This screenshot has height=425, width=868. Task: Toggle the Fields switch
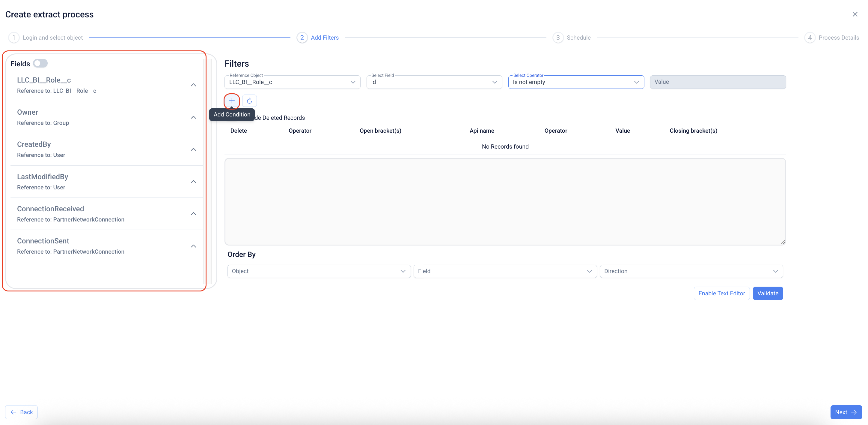[40, 63]
